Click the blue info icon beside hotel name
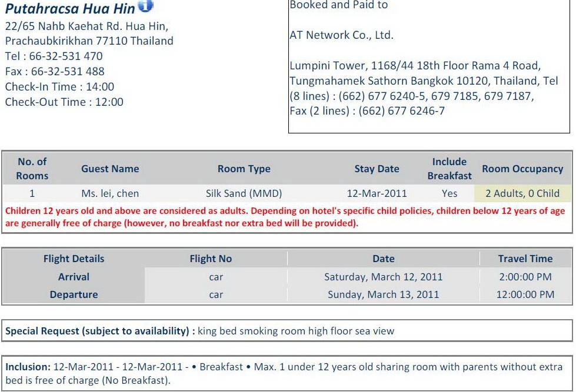Image resolution: width=576 pixels, height=392 pixels. click(145, 5)
